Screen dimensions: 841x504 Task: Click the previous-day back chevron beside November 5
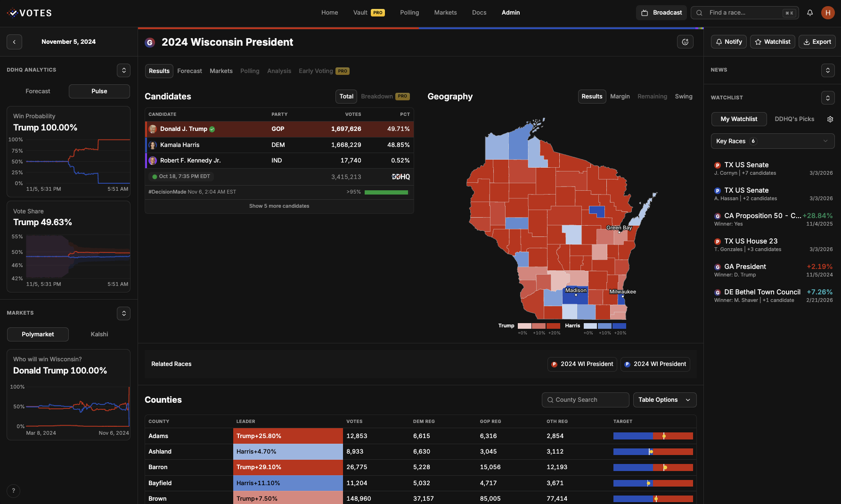(x=14, y=41)
